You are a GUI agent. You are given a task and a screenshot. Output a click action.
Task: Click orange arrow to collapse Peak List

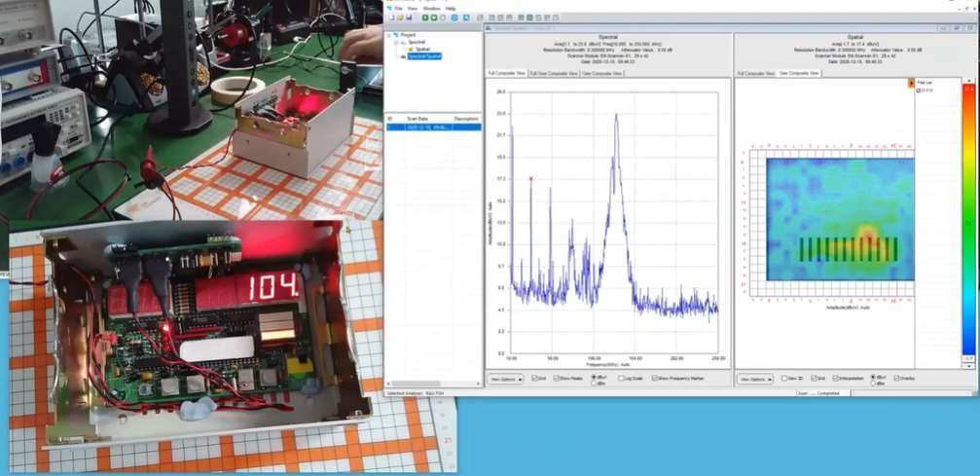point(911,83)
